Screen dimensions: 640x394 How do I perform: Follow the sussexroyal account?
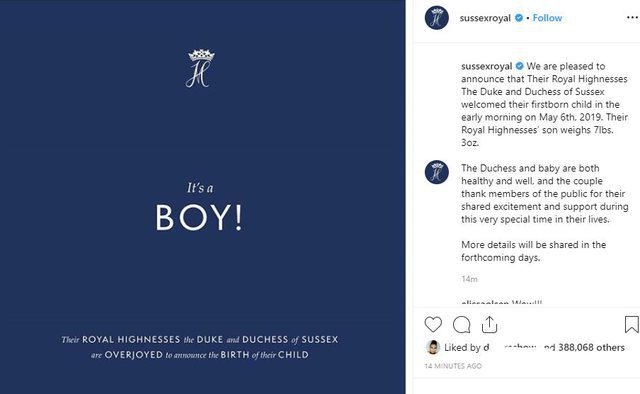click(x=547, y=18)
